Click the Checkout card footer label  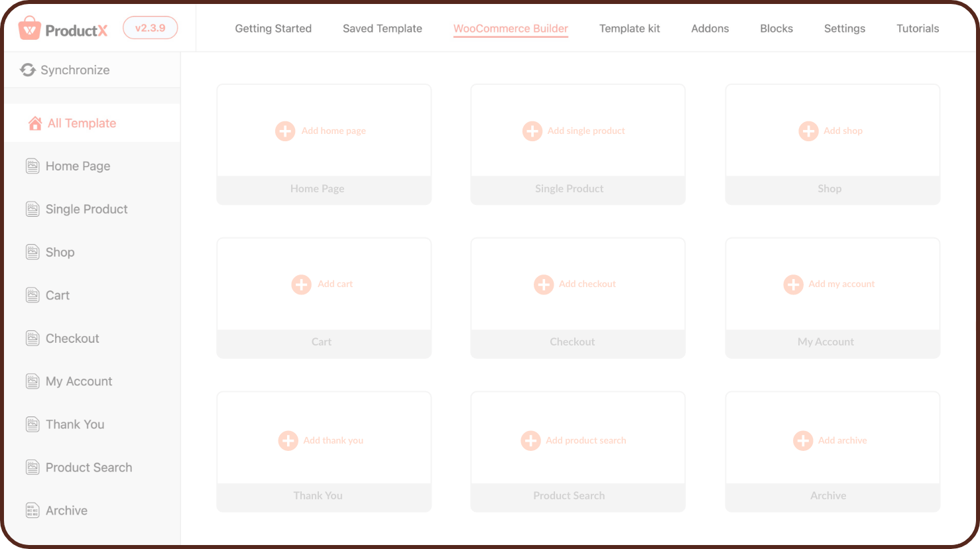pos(572,342)
